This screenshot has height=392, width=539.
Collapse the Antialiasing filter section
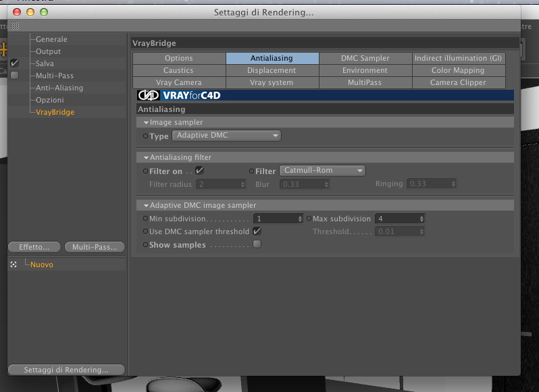[x=146, y=158]
